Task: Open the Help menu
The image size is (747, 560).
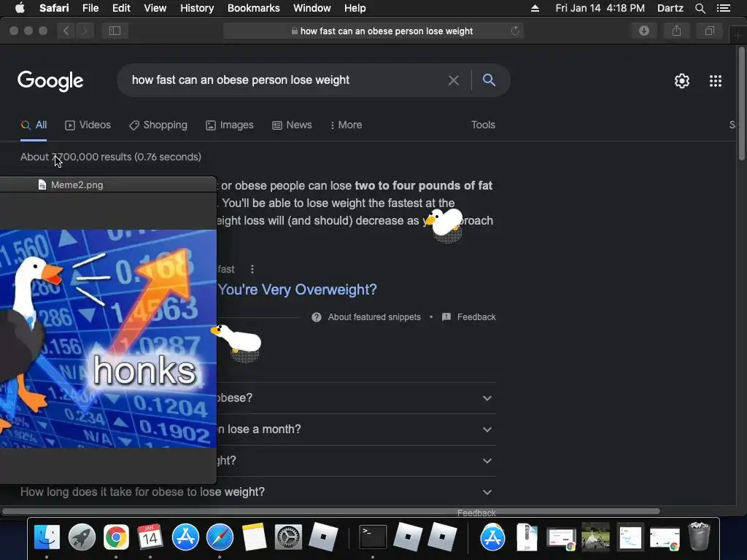Action: click(x=355, y=8)
